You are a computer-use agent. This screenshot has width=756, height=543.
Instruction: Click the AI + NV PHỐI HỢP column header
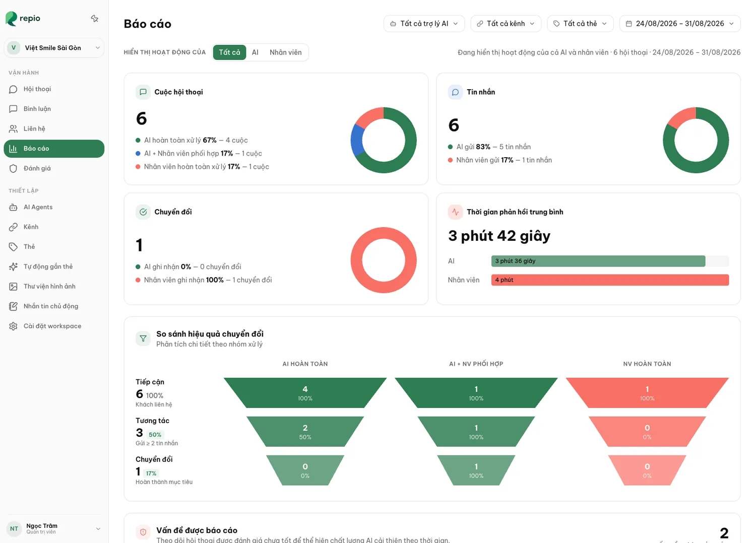pos(476,364)
